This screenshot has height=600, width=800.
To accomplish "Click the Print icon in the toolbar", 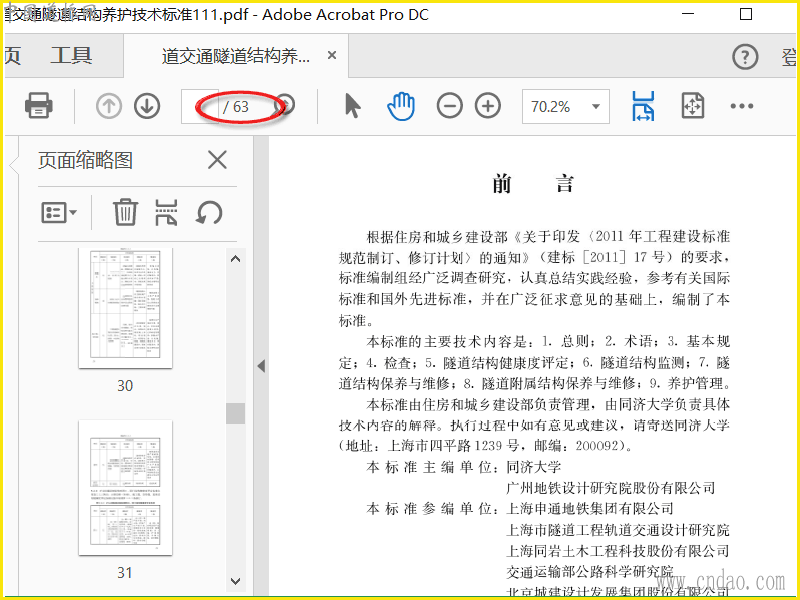I will [x=39, y=106].
